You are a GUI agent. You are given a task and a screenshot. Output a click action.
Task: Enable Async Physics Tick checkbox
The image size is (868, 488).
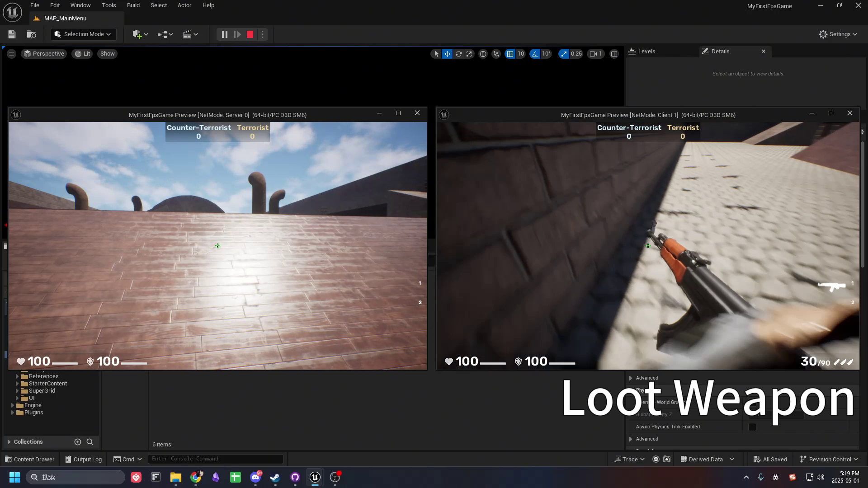pyautogui.click(x=752, y=427)
